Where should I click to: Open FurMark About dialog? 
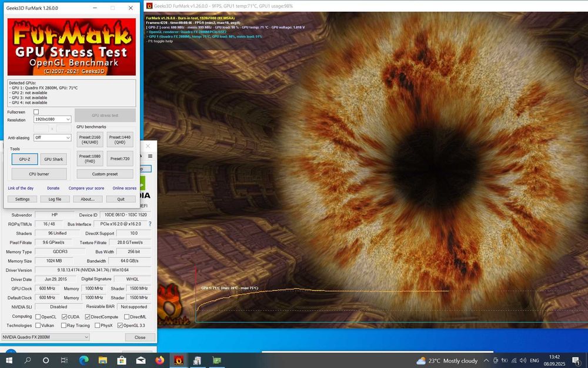click(x=88, y=199)
